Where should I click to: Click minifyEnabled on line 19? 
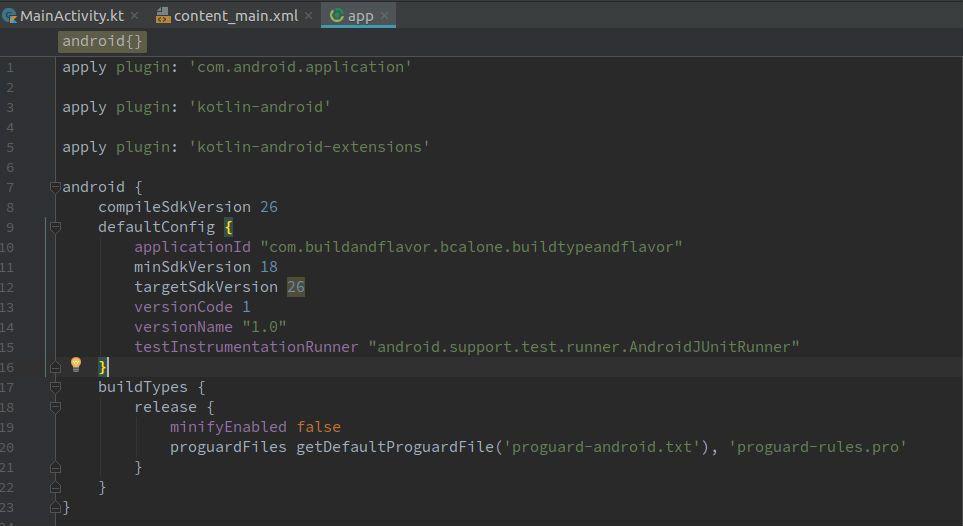coord(228,426)
